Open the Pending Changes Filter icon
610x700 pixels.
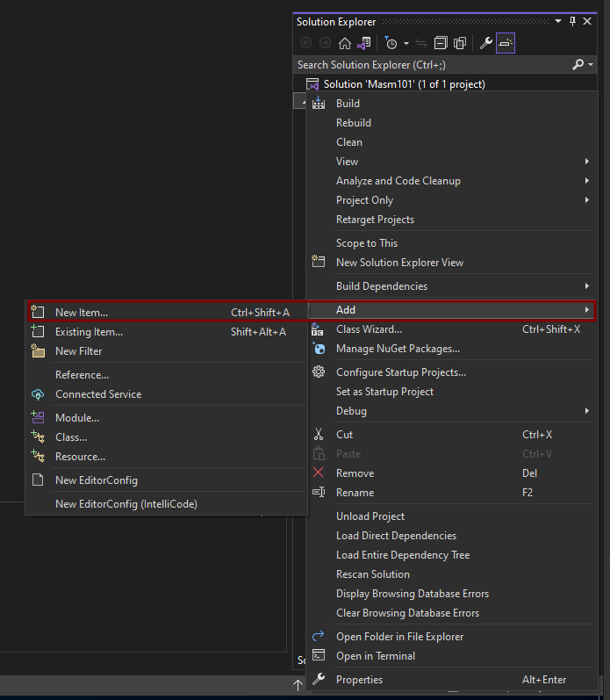(x=391, y=43)
